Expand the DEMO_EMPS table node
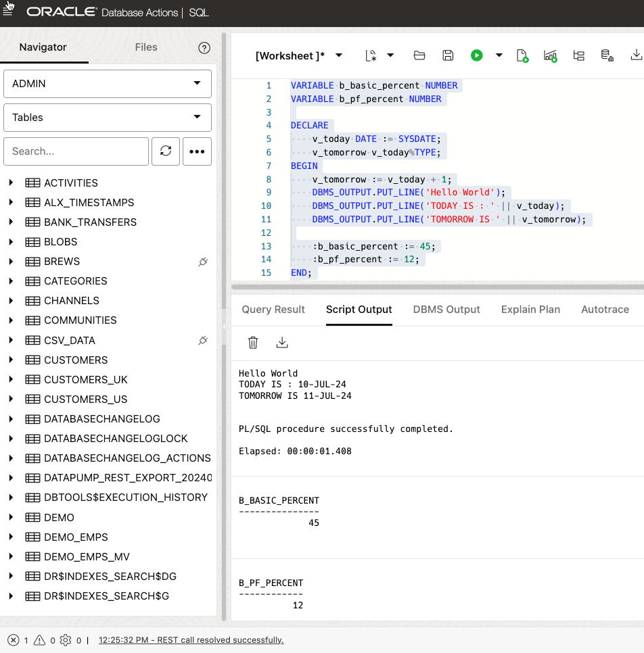 tap(11, 537)
